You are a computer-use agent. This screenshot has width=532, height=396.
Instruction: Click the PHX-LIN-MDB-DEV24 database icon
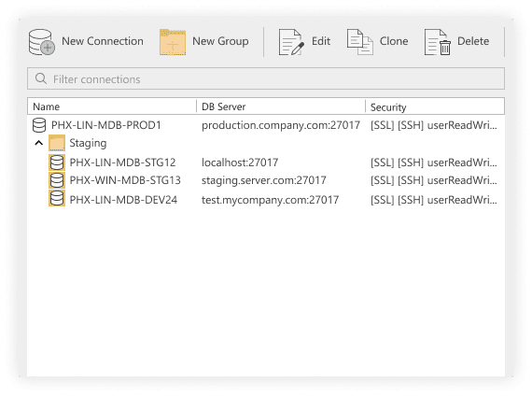click(x=57, y=199)
